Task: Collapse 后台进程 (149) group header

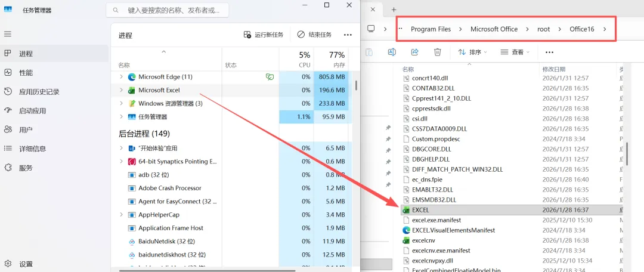Action: [x=144, y=134]
